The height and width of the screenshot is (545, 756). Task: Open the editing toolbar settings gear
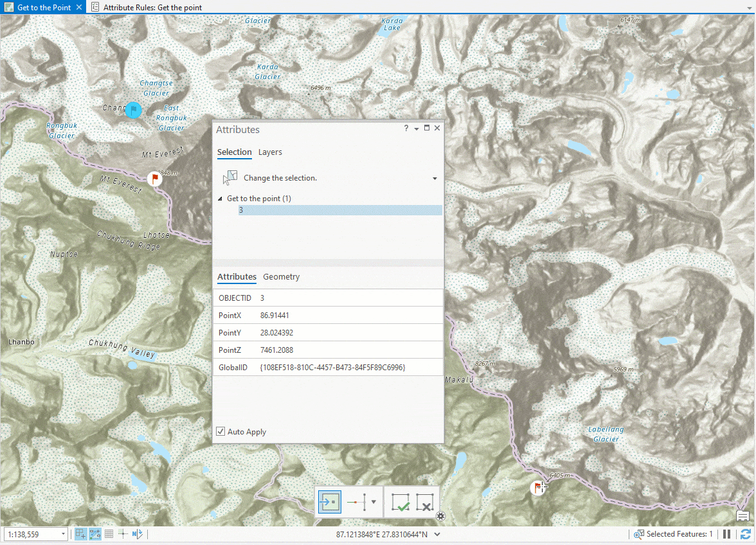pos(441,516)
